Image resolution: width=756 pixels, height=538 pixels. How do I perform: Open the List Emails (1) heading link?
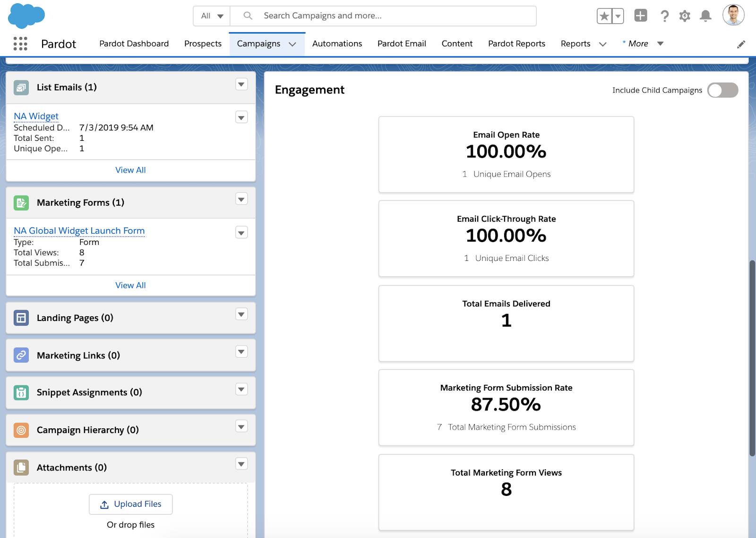click(67, 87)
